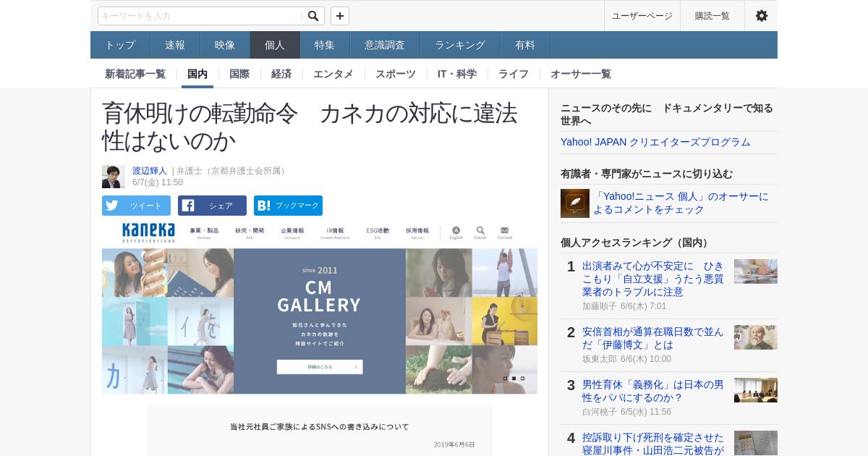Click thumbnail for rank 1 article
This screenshot has height=456, width=868.
point(756,271)
